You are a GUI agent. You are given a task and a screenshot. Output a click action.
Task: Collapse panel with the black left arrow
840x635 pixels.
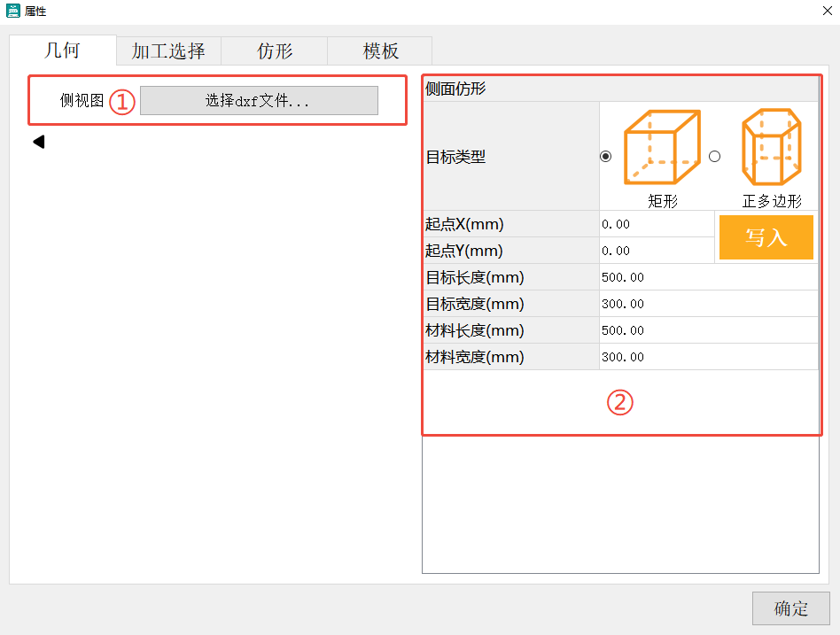tap(38, 142)
